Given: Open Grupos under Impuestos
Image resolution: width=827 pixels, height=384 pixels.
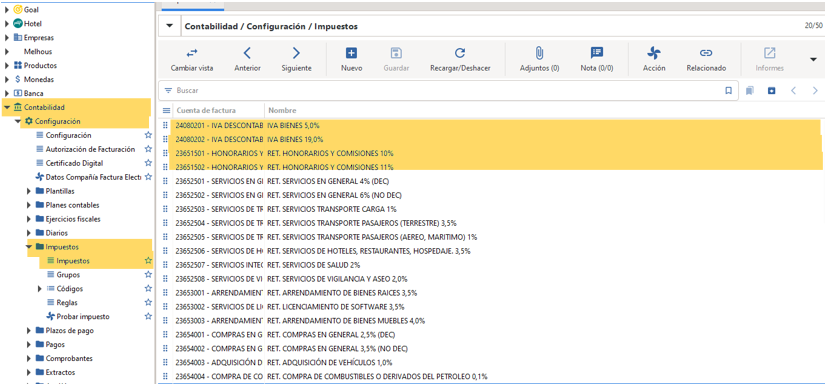Looking at the screenshot, I should [68, 275].
